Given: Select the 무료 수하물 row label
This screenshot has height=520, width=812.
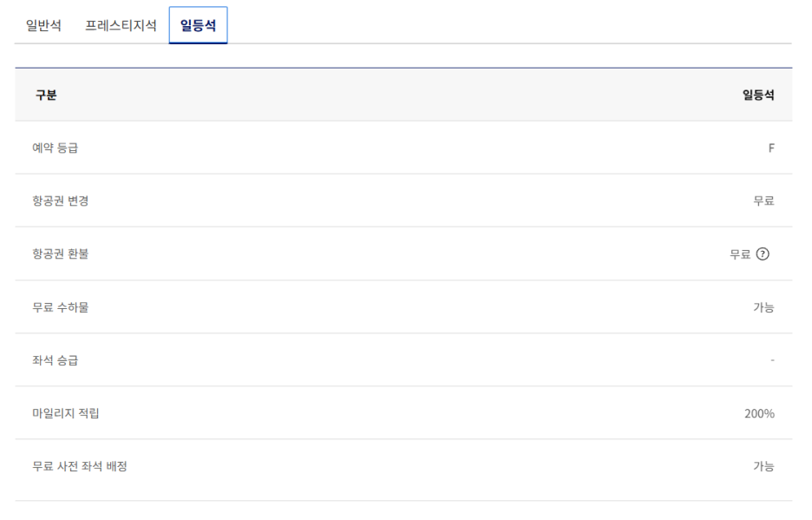Looking at the screenshot, I should (x=60, y=307).
